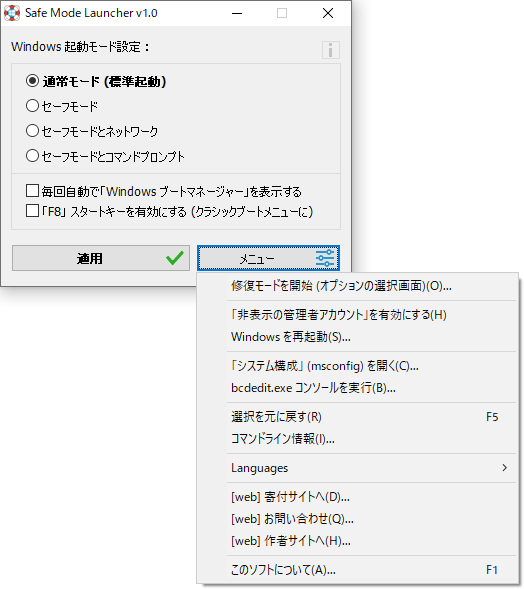
Task: Enable the F8 スタートキー checkbox
Action: (32, 211)
